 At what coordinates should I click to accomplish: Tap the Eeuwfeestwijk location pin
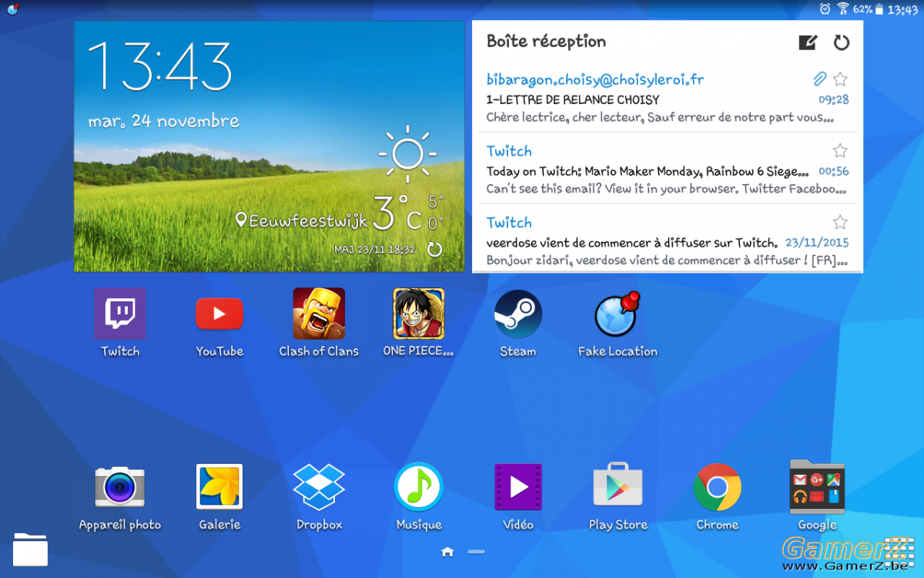tap(241, 220)
